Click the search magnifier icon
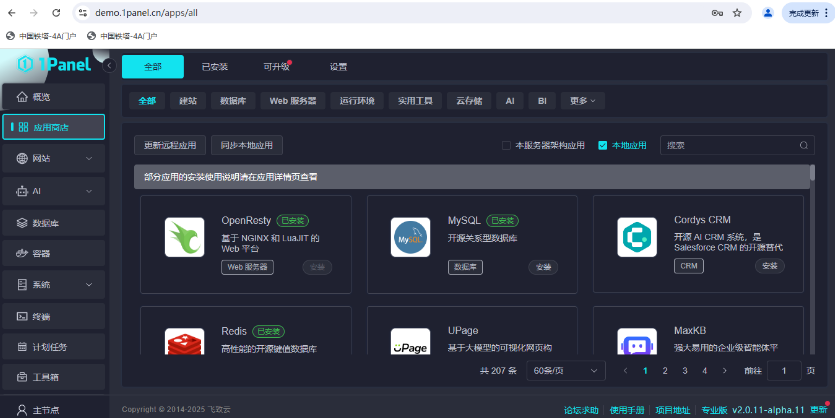Viewport: 835px width, 418px height. pyautogui.click(x=804, y=145)
